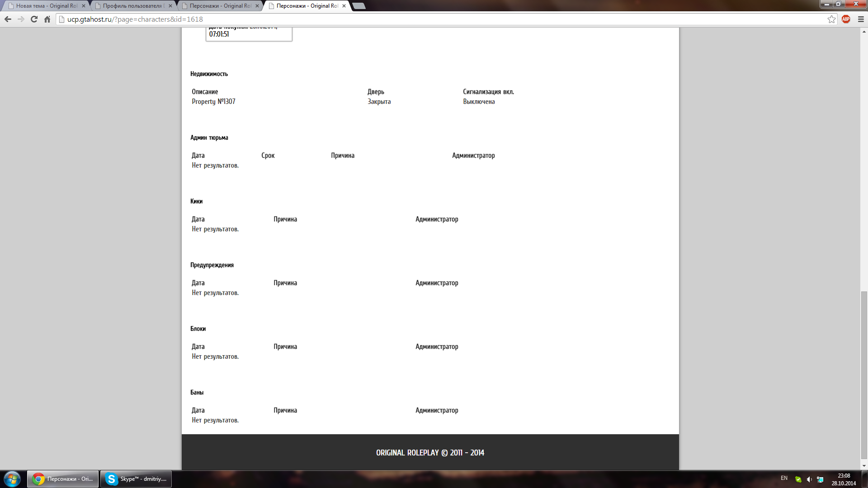868x488 pixels.
Task: Click the EN language indicator in tray
Action: (784, 478)
